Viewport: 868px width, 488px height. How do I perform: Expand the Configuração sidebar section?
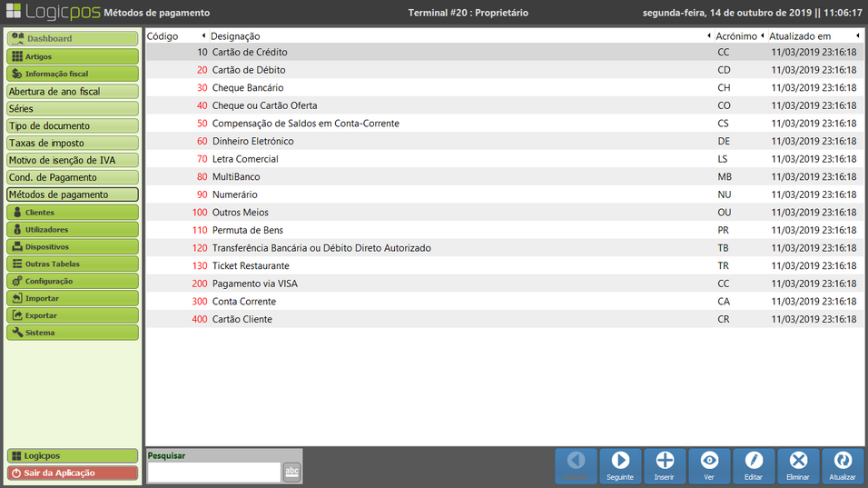[73, 281]
